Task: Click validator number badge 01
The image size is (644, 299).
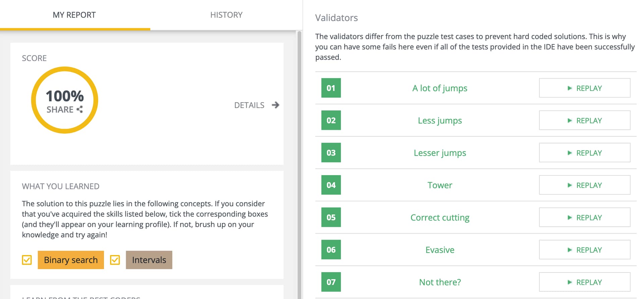Action: 331,88
